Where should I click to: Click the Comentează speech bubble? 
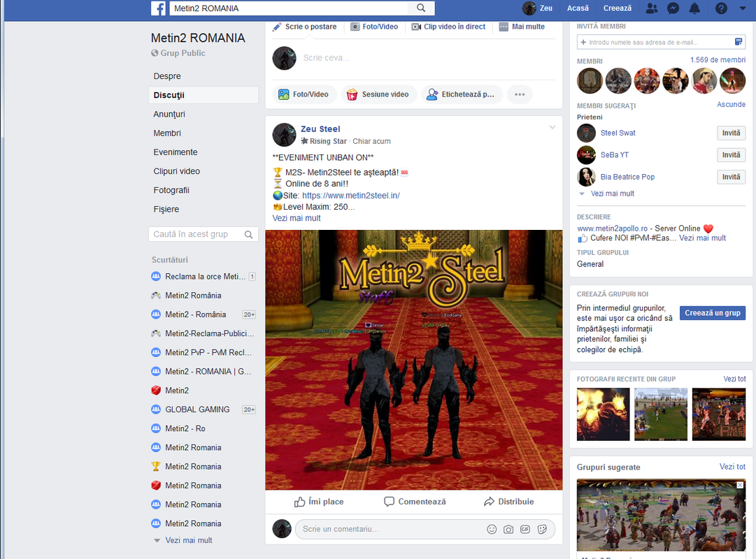pyautogui.click(x=415, y=502)
